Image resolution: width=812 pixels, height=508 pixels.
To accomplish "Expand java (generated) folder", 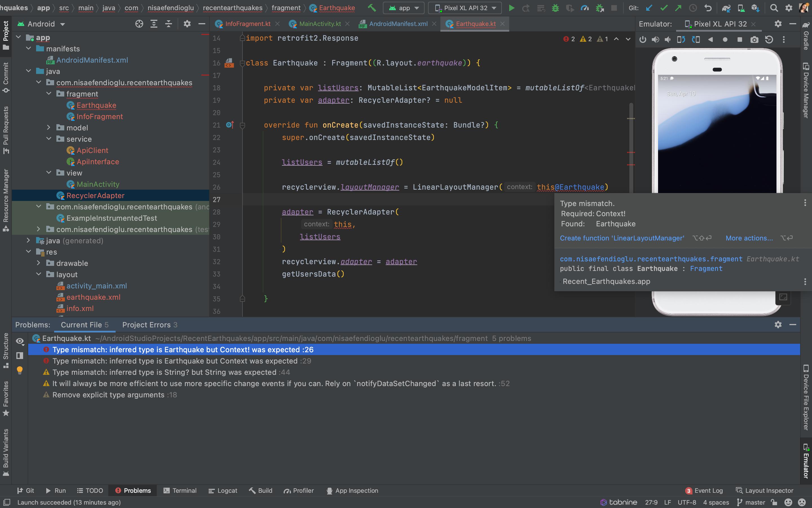I will click(x=28, y=240).
